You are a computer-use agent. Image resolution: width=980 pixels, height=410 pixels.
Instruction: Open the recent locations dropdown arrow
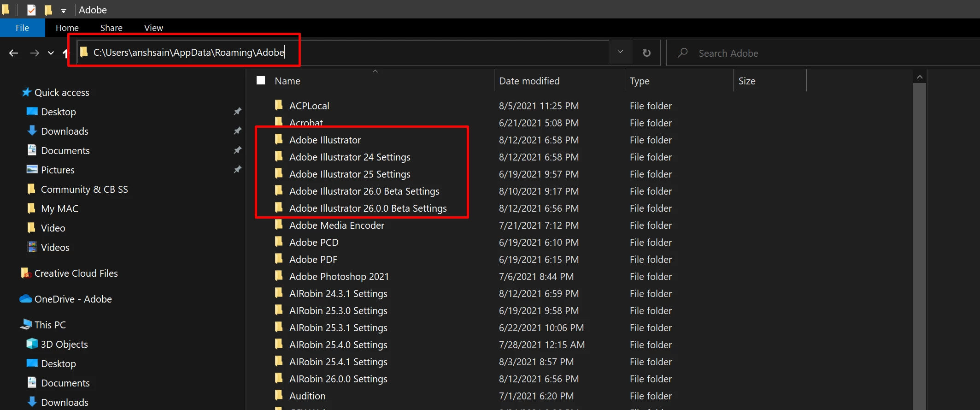[x=51, y=53]
